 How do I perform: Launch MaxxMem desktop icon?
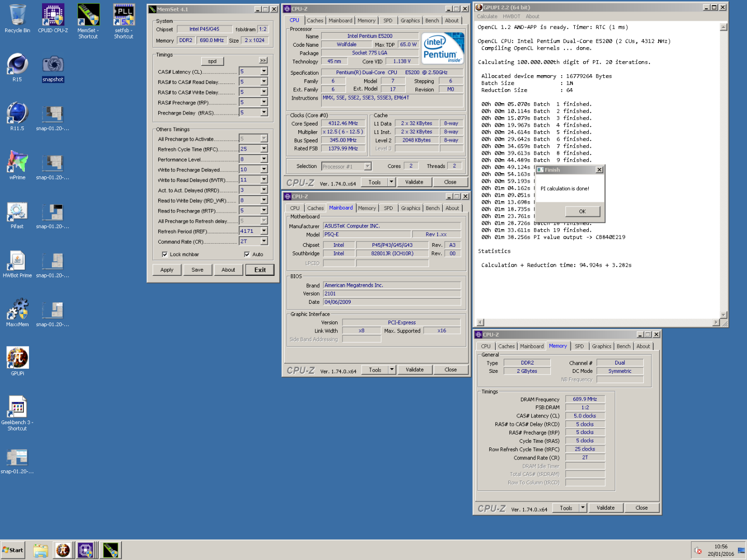pyautogui.click(x=17, y=313)
